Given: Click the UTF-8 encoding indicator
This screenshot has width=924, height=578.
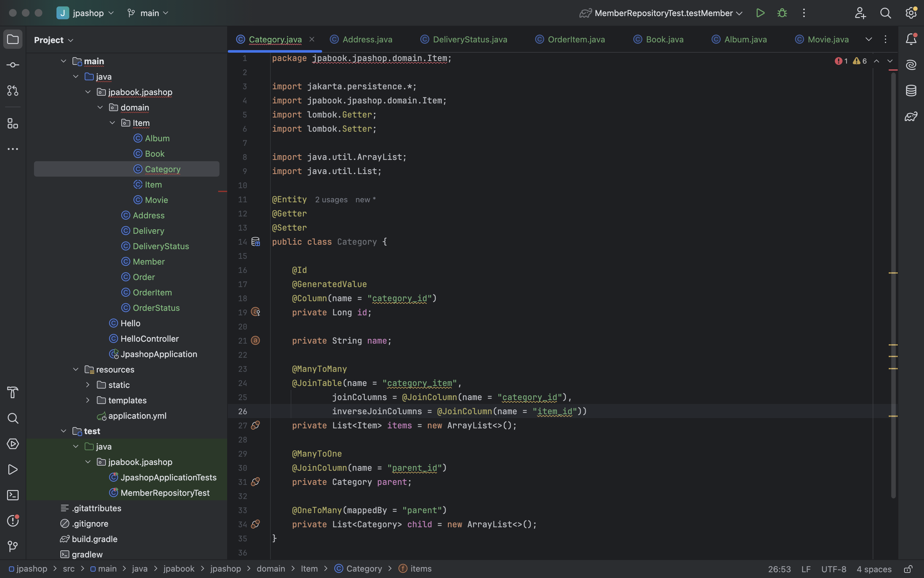Looking at the screenshot, I should [834, 569].
